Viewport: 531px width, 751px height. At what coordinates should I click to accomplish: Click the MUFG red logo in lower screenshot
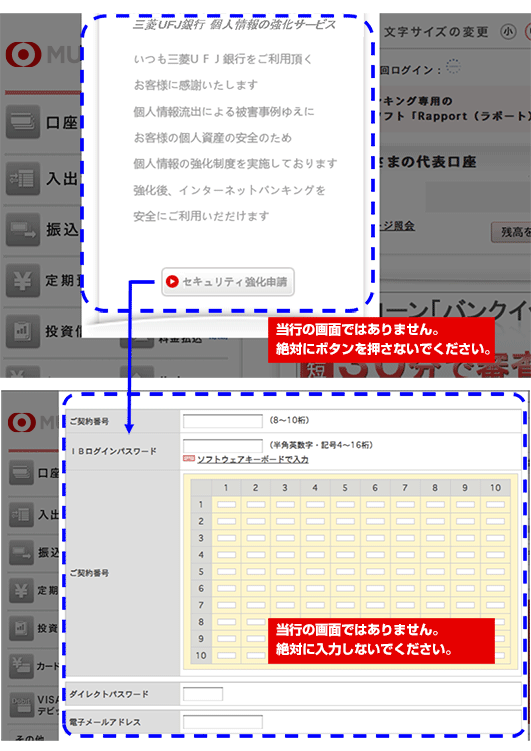[22, 422]
